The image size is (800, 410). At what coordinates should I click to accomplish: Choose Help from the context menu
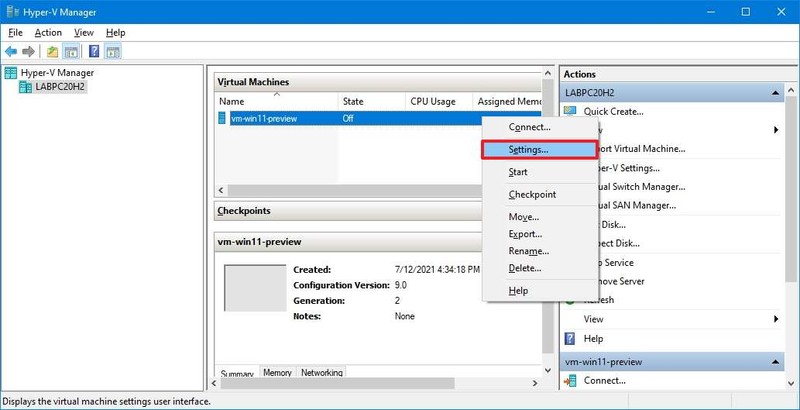(x=540, y=291)
